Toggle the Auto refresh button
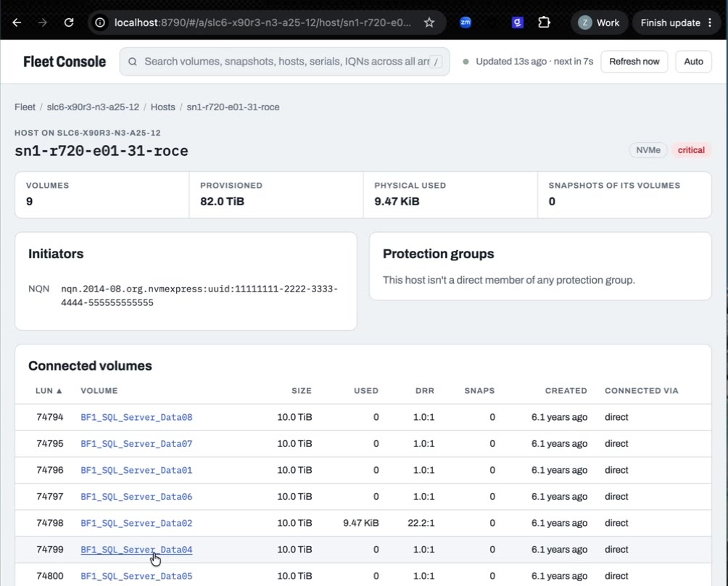Viewport: 728px width, 586px height. [693, 62]
